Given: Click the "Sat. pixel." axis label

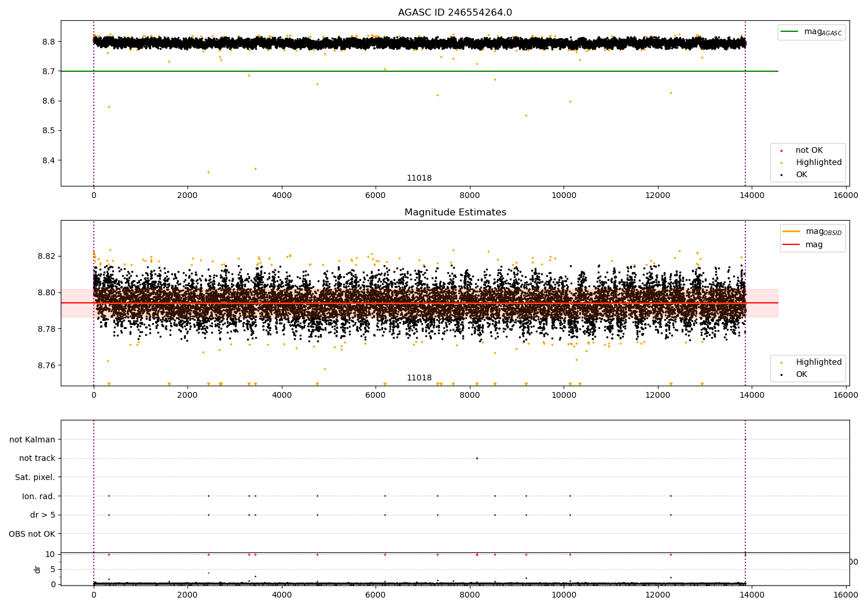Looking at the screenshot, I should (x=35, y=478).
